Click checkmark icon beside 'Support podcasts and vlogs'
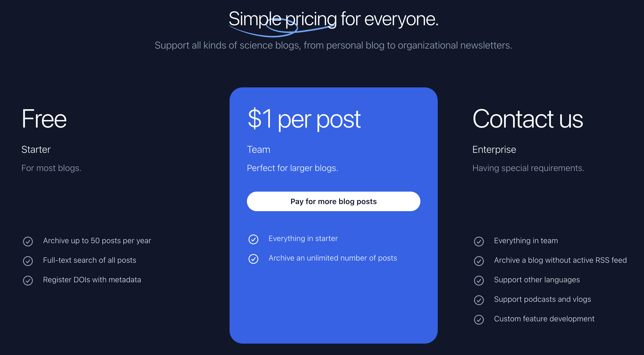Image resolution: width=644 pixels, height=355 pixels. coord(479,300)
